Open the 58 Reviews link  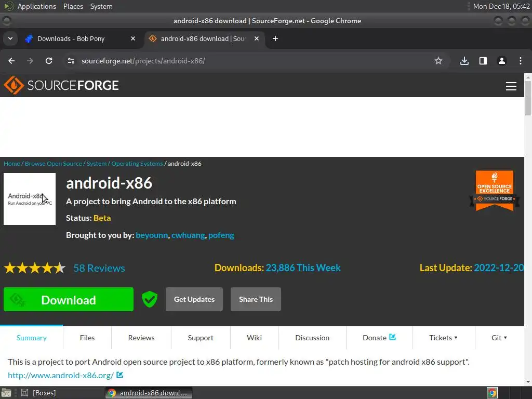coord(99,268)
